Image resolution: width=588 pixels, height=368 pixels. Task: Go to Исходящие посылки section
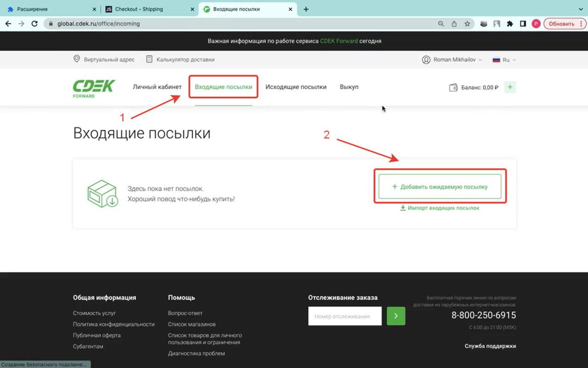296,87
